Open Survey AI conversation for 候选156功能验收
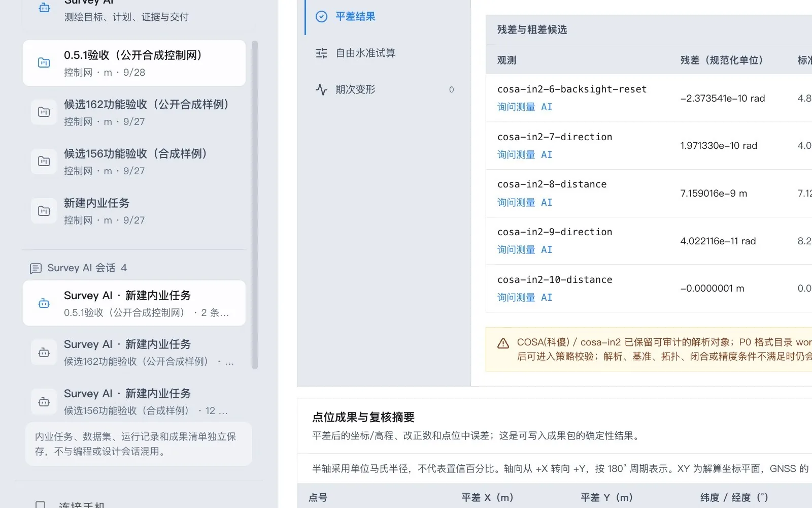The image size is (812, 508). pyautogui.click(x=134, y=402)
